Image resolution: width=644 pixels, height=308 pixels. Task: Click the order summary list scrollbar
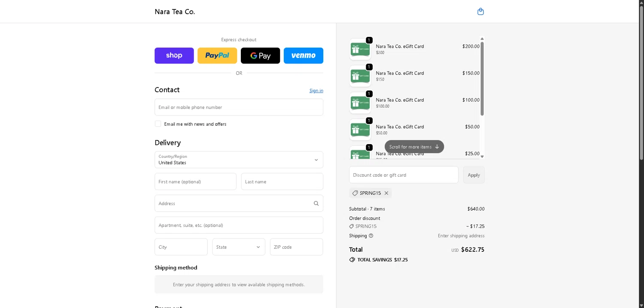point(482,79)
